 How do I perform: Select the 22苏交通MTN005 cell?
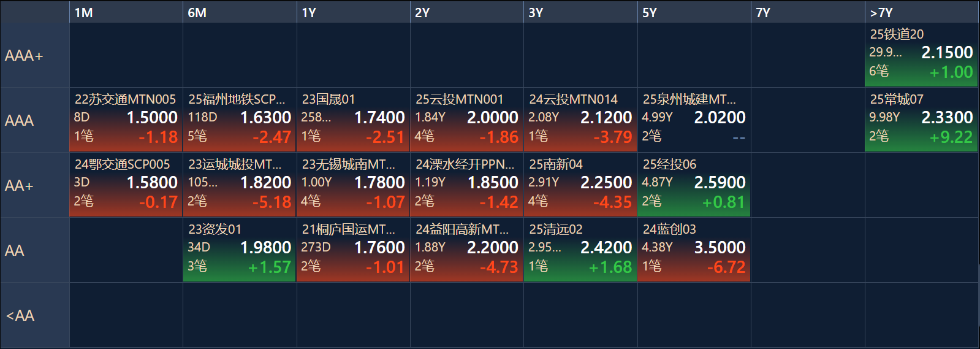126,120
